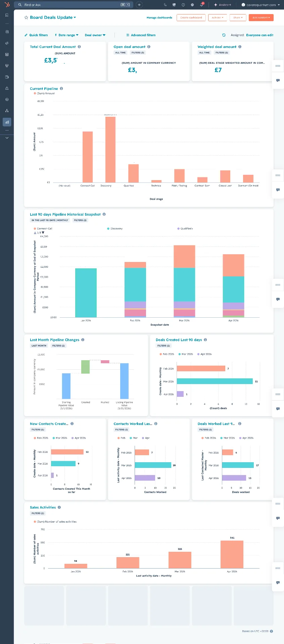Open the Notifications bell
Screen dimensions: 284x644
[x=201, y=5]
